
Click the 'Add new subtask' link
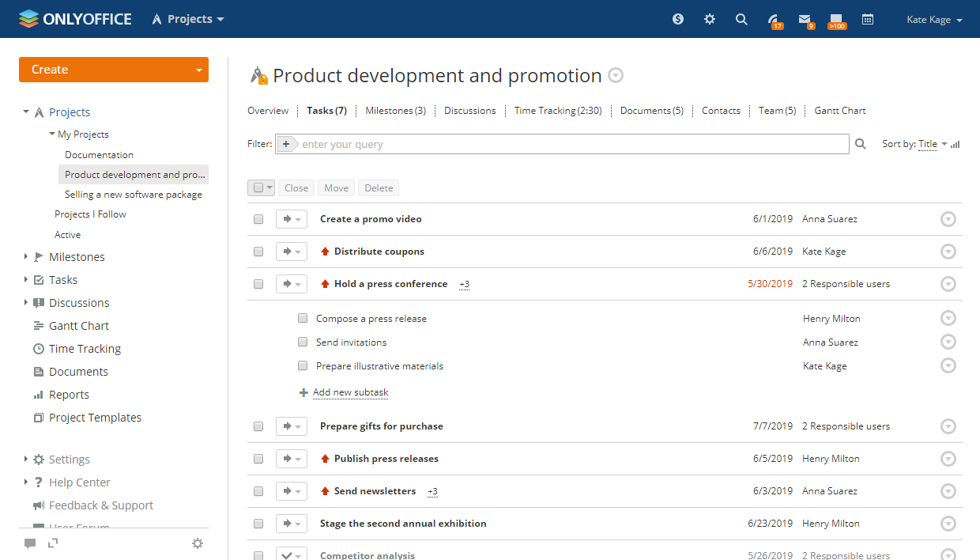[x=350, y=392]
